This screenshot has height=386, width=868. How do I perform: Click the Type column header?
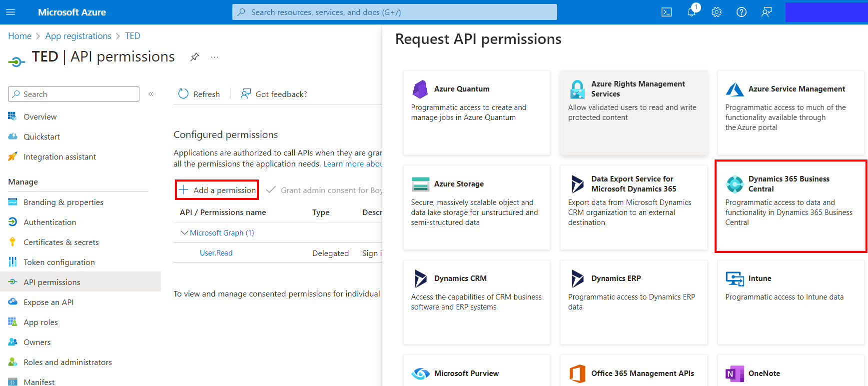click(x=321, y=212)
